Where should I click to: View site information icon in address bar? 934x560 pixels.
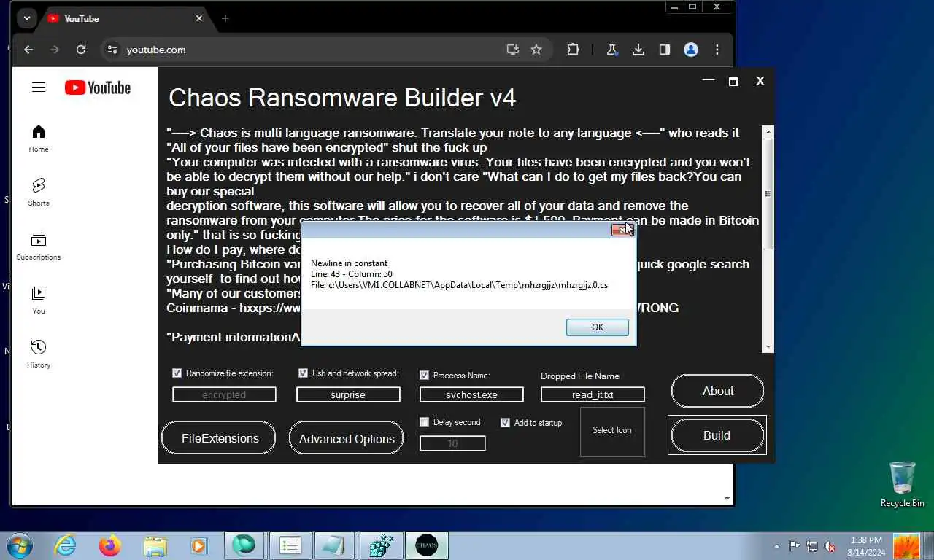pyautogui.click(x=112, y=50)
